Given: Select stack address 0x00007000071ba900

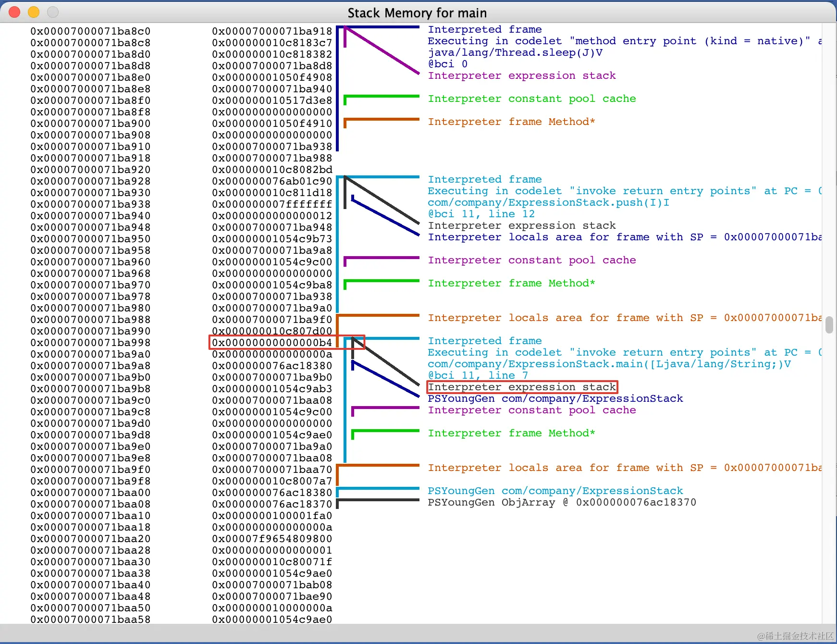Looking at the screenshot, I should pyautogui.click(x=90, y=124).
